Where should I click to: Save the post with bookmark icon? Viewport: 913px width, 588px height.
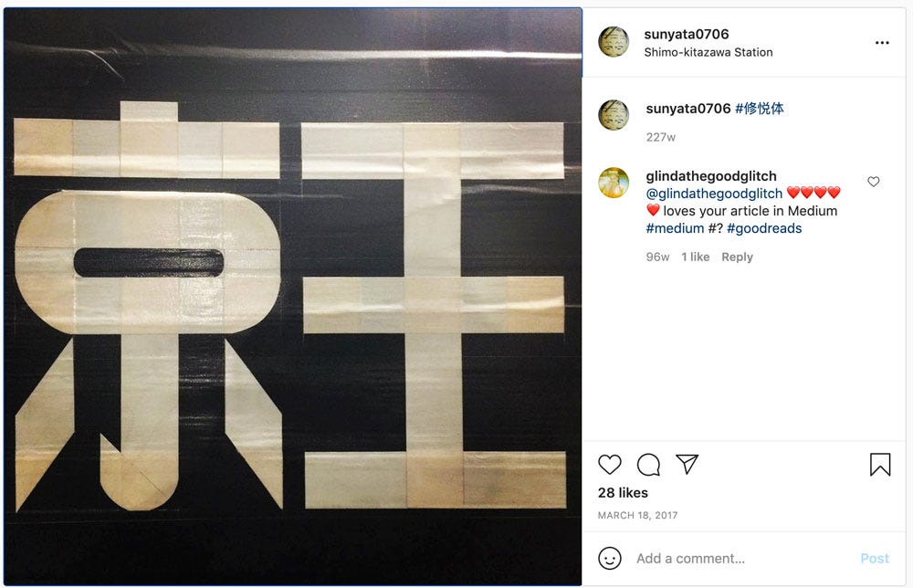click(x=880, y=465)
